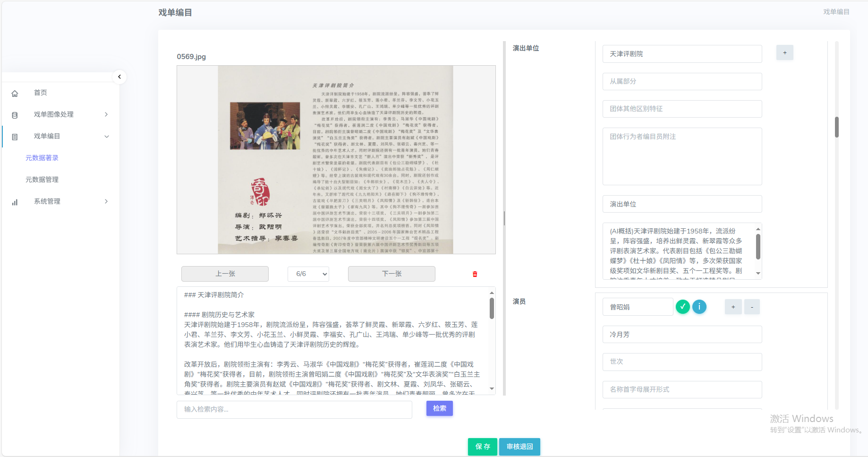Click the 保存 button

point(482,447)
